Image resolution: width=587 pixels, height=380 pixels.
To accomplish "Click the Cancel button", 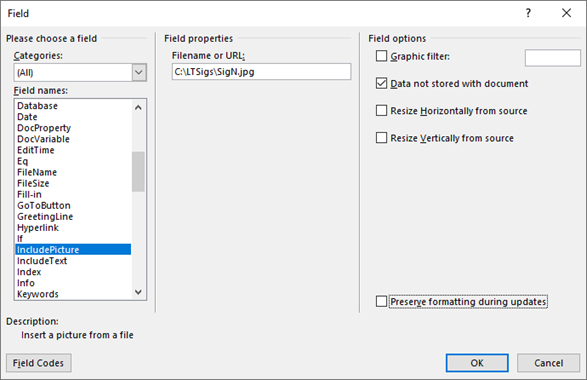I will [x=548, y=363].
